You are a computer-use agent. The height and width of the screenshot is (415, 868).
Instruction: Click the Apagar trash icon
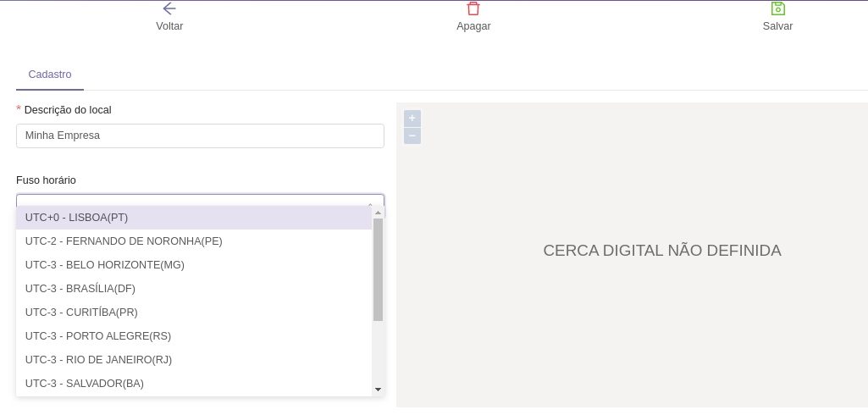pos(473,8)
